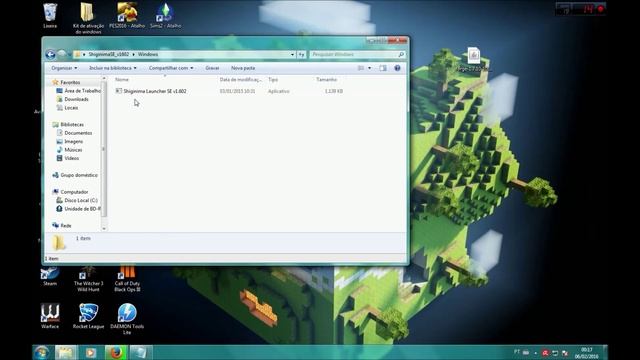
Task: Click the Windows breadcrumb in address bar
Action: 148,54
